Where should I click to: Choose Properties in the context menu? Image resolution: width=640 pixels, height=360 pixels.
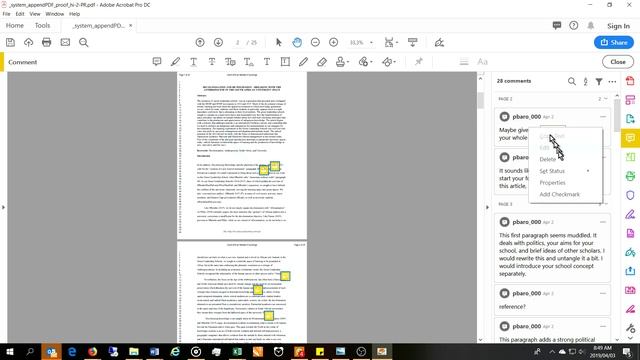coord(553,183)
